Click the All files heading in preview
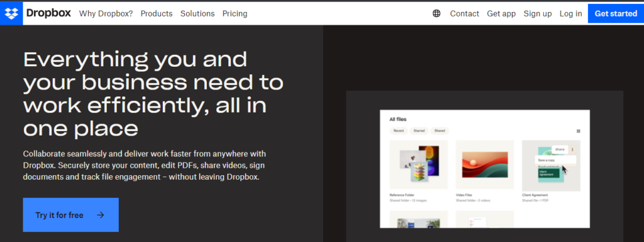Viewport: 644px width, 242px height. (397, 119)
